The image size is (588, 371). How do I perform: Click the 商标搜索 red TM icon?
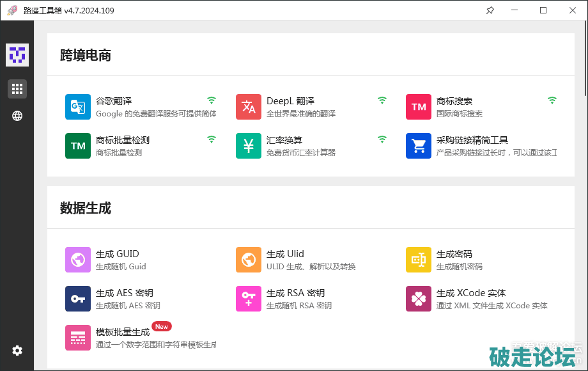[419, 107]
